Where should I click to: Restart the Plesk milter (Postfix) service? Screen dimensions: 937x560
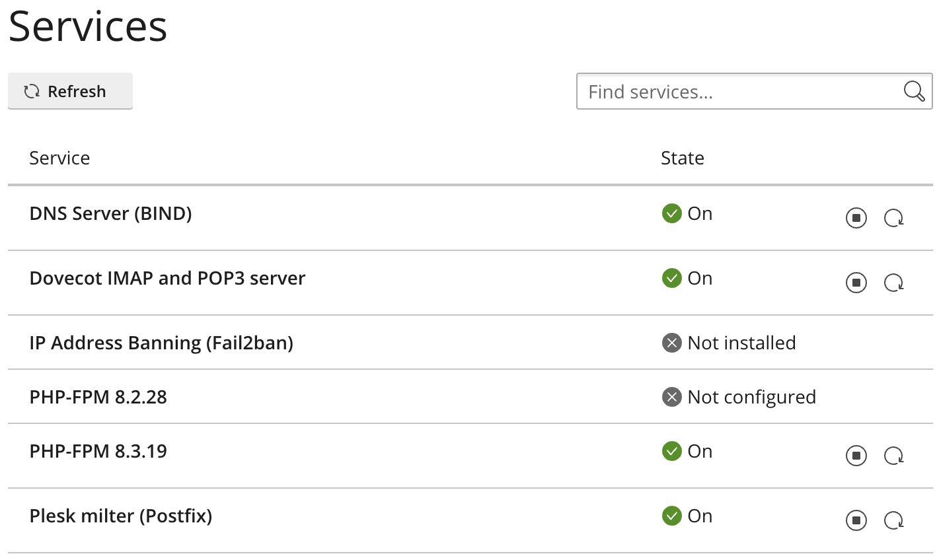[x=894, y=520]
